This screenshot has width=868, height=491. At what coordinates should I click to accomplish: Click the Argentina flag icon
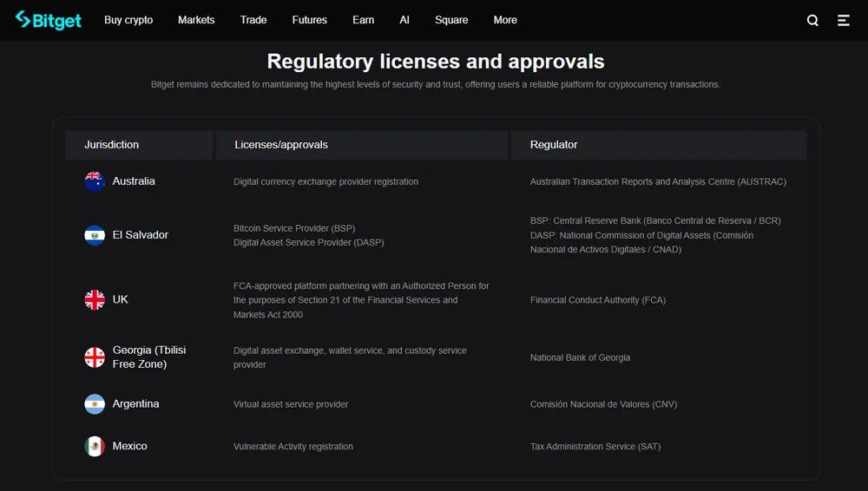[95, 403]
